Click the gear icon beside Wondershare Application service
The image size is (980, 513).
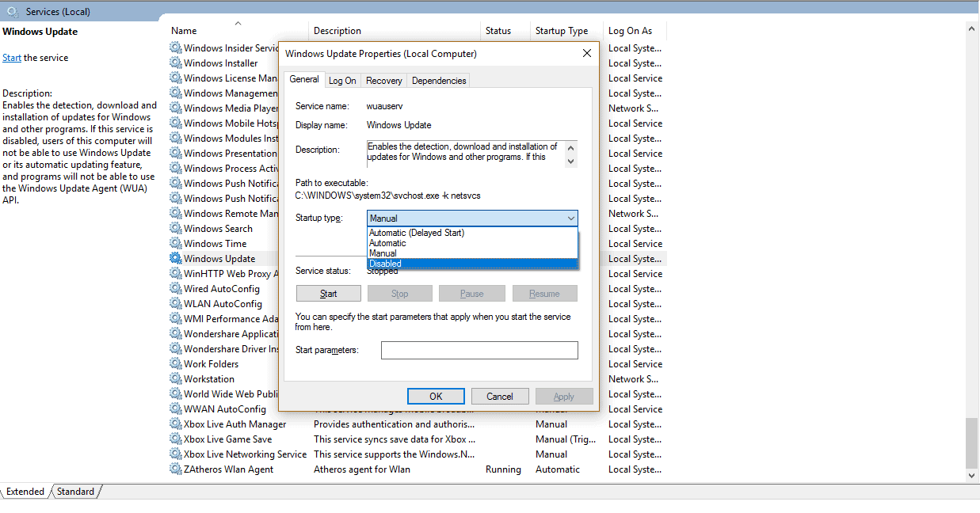point(175,333)
